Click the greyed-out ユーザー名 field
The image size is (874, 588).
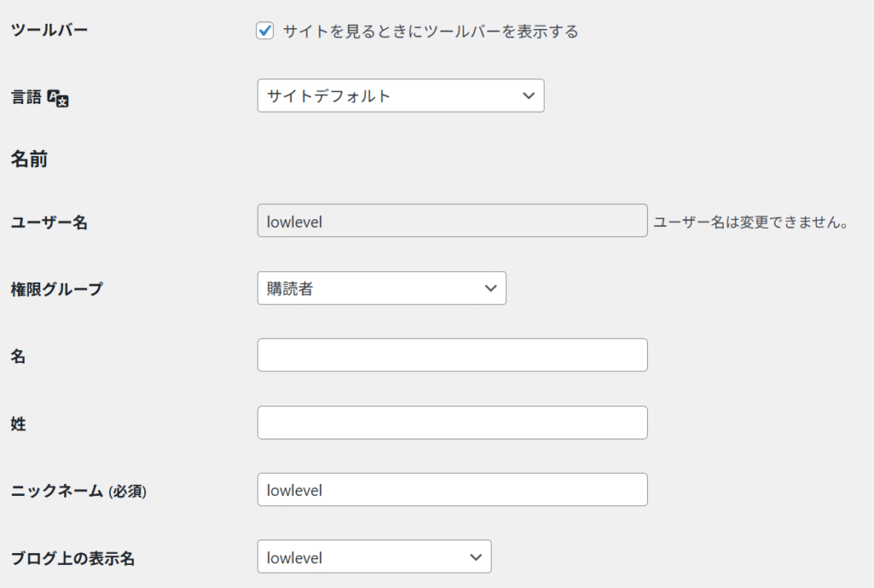[452, 220]
